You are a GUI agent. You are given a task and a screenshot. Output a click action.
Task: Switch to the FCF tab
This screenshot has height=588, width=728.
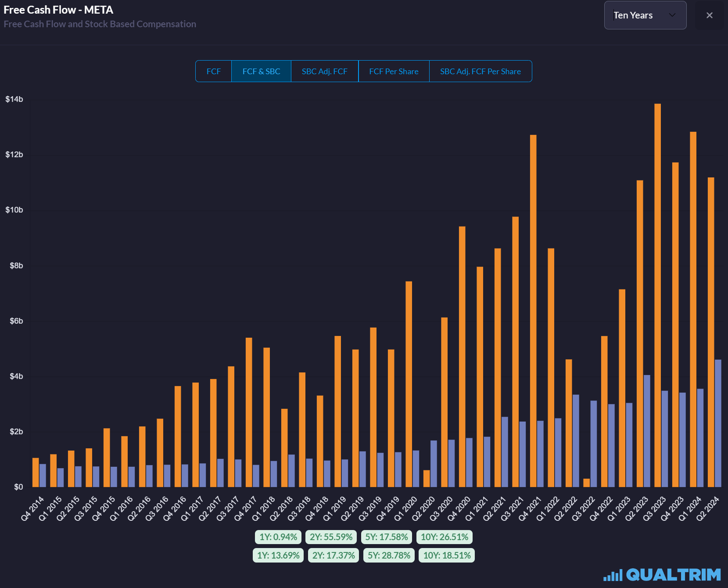tap(213, 71)
